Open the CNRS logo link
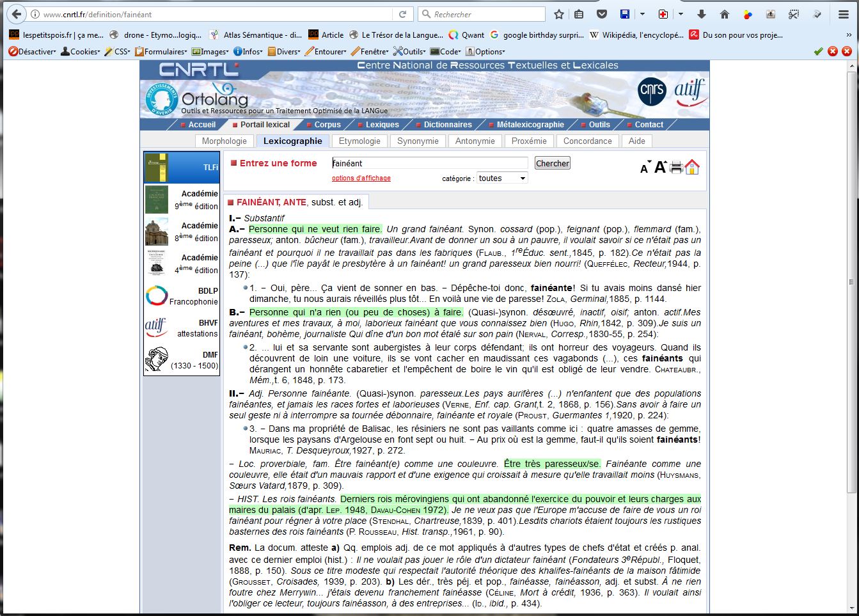Viewport: 859px width, 616px height. tap(652, 92)
